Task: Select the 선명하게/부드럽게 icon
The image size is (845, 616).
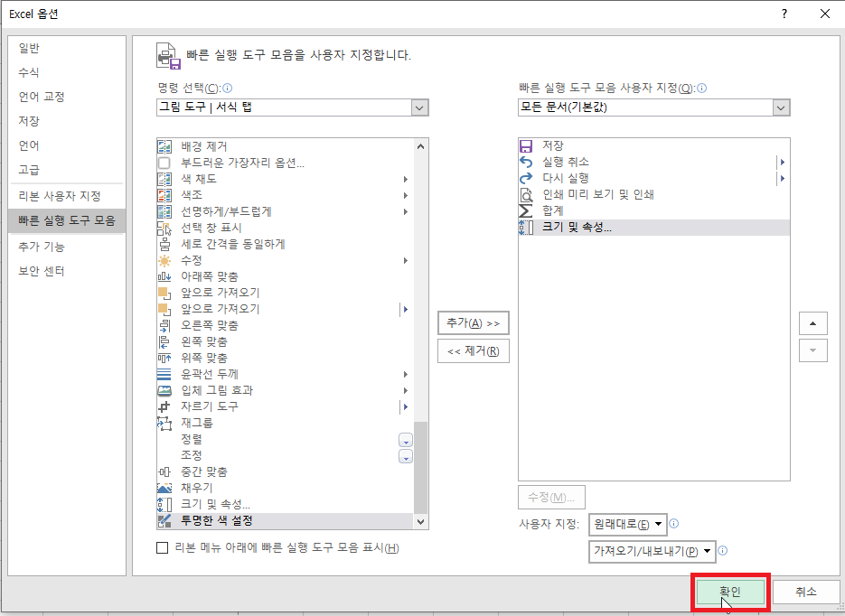Action: (164, 211)
